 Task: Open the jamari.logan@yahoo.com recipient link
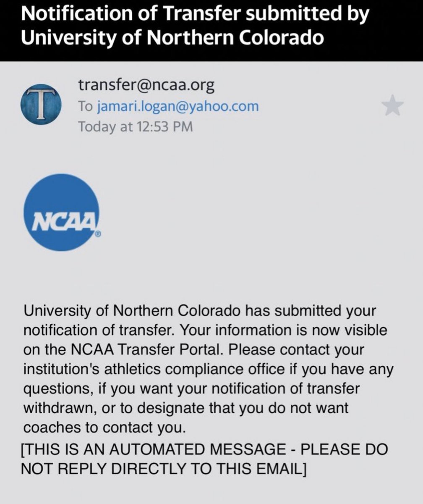(x=178, y=106)
